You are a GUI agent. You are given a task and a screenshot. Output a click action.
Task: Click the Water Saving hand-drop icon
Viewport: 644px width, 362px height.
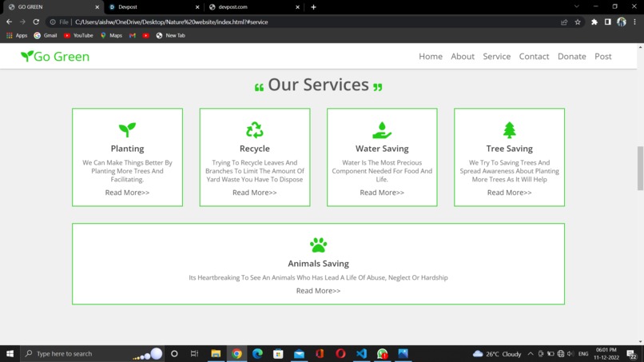[382, 129]
